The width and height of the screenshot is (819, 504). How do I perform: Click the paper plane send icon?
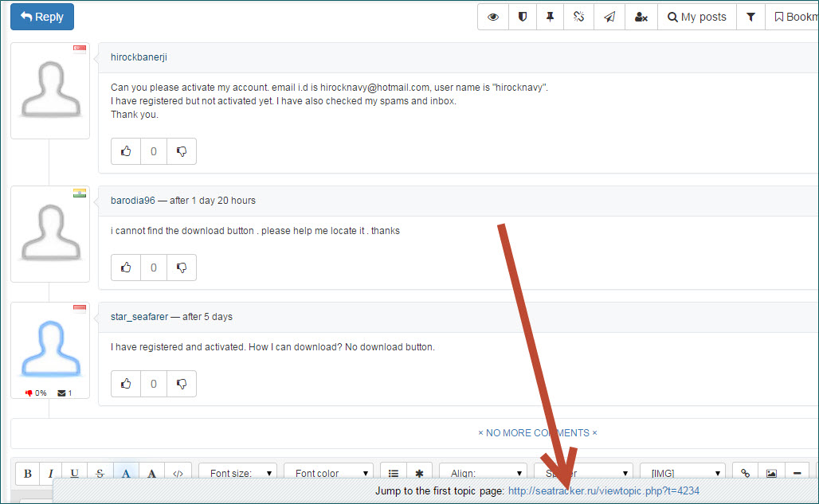click(x=609, y=17)
